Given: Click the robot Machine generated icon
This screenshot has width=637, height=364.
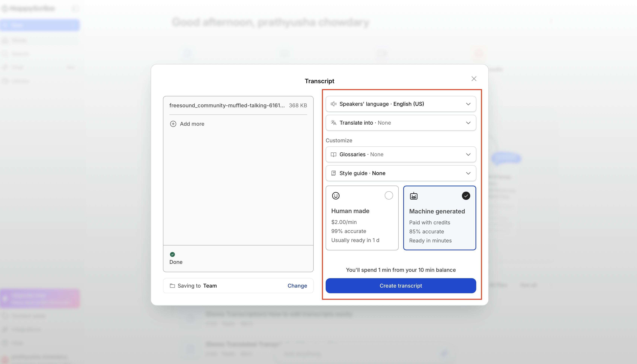Looking at the screenshot, I should [414, 196].
